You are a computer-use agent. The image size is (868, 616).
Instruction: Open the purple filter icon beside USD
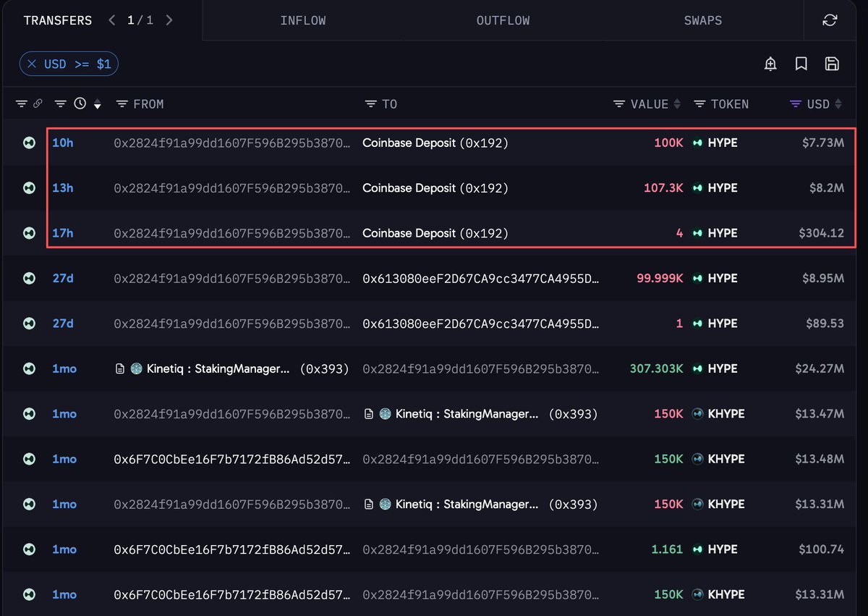coord(795,104)
